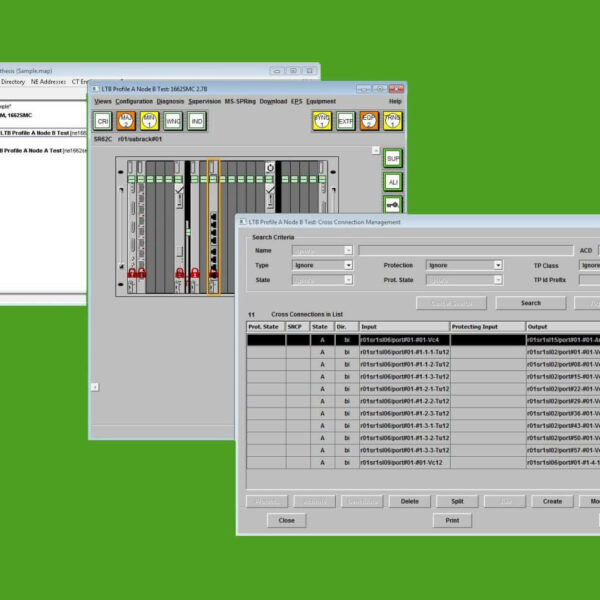The width and height of the screenshot is (600, 600).
Task: Select row r01sr1sl06/port#01-#1-2-2-Tu12
Action: coord(423,401)
